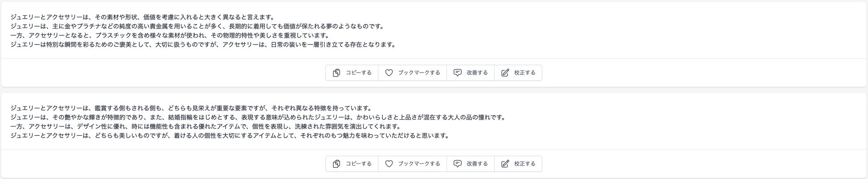Click the copy icon under the 素材や形状 paragraph
Image resolution: width=868 pixels, height=179 pixels.
pyautogui.click(x=337, y=73)
